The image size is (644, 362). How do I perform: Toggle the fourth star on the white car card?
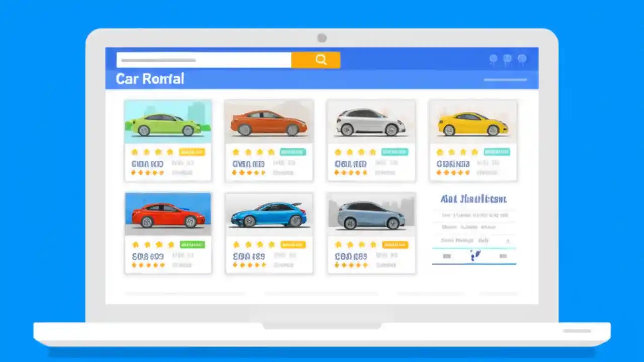click(x=372, y=152)
